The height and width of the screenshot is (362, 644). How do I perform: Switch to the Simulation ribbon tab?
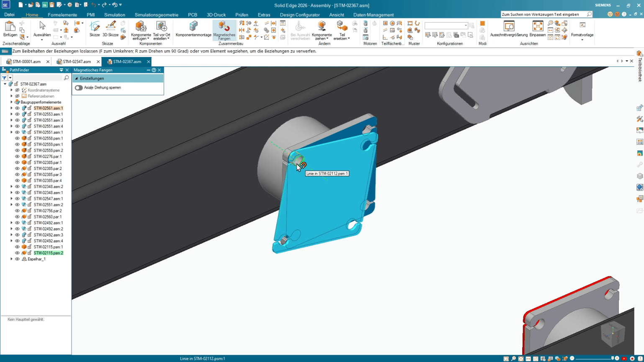[114, 14]
